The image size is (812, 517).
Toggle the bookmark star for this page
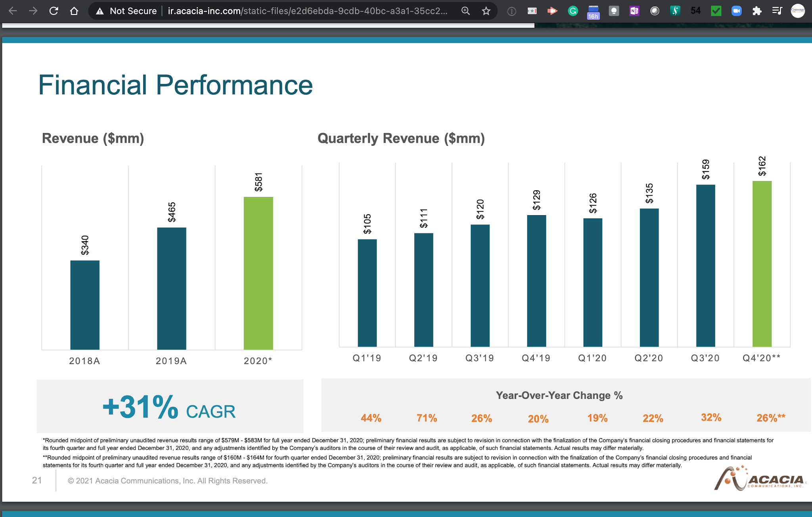486,11
